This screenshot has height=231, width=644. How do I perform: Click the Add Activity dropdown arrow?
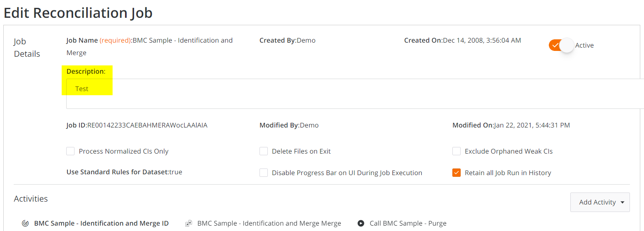pos(622,202)
